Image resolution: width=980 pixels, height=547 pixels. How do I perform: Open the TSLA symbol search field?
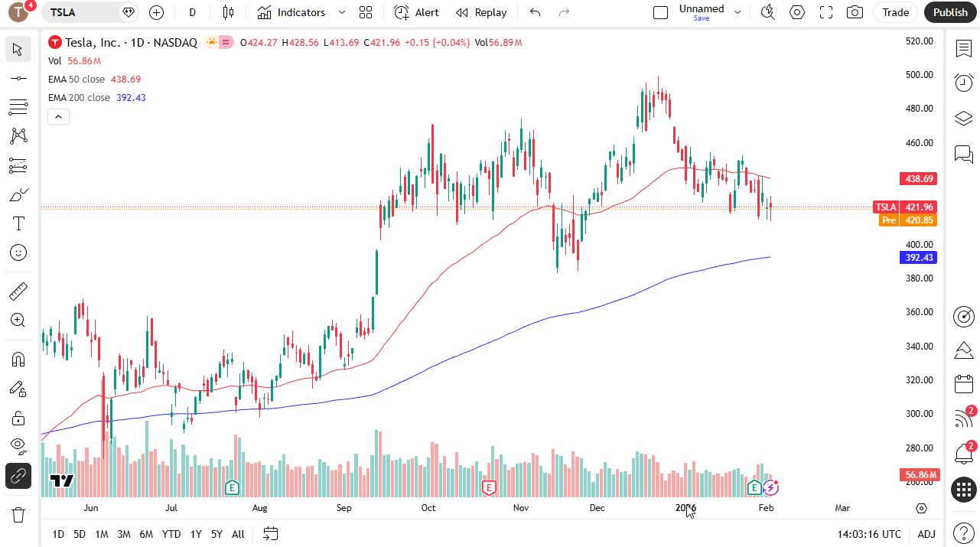(x=90, y=12)
